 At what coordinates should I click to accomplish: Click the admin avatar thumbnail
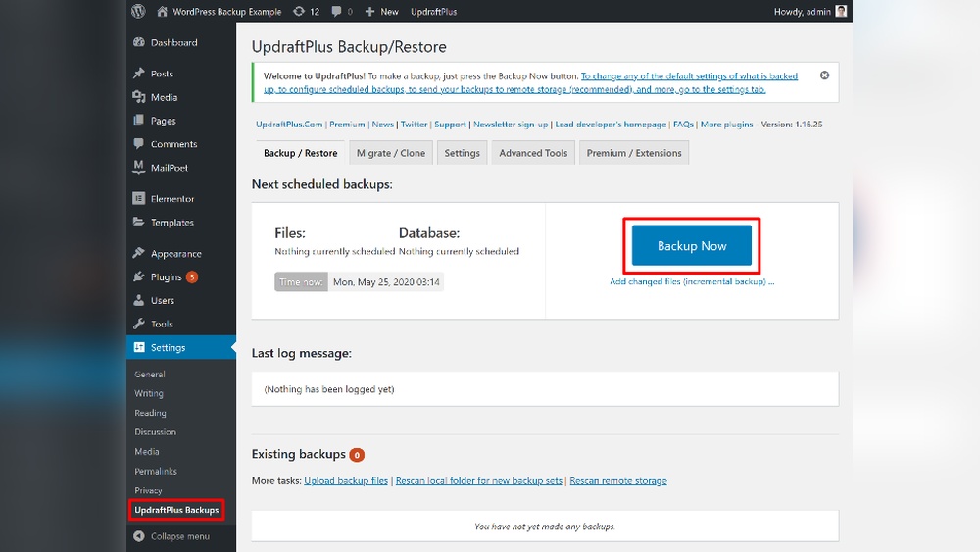tap(841, 11)
